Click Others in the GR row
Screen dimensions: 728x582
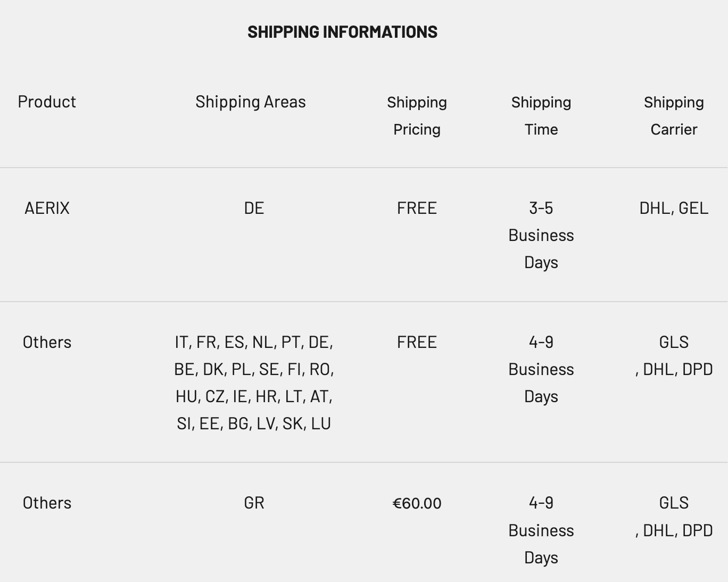[47, 503]
